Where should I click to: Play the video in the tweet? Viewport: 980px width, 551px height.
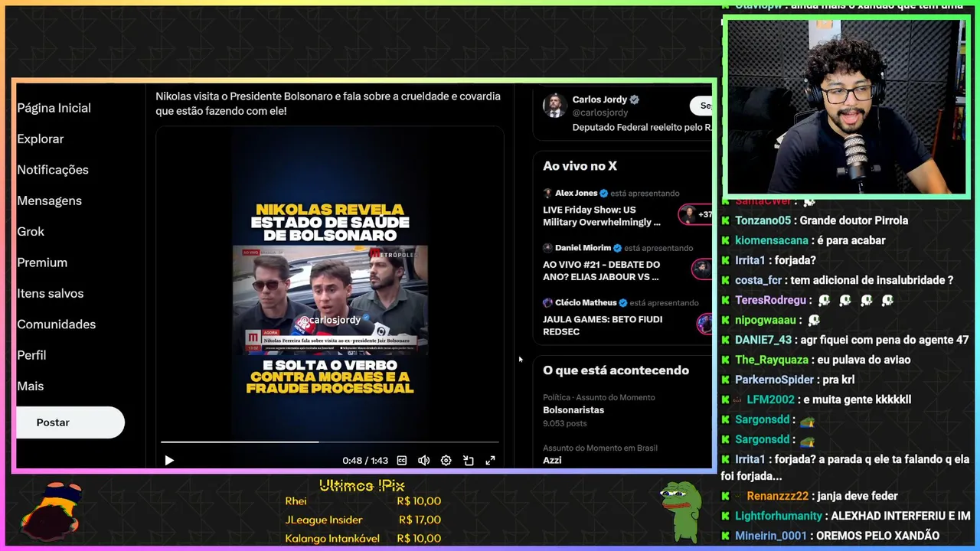pyautogui.click(x=169, y=460)
